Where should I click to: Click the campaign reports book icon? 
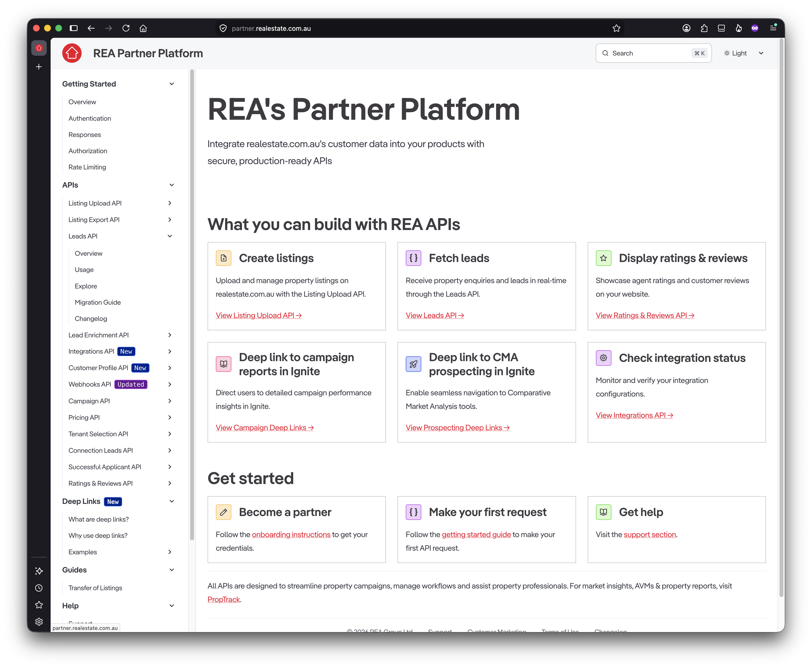coord(224,364)
